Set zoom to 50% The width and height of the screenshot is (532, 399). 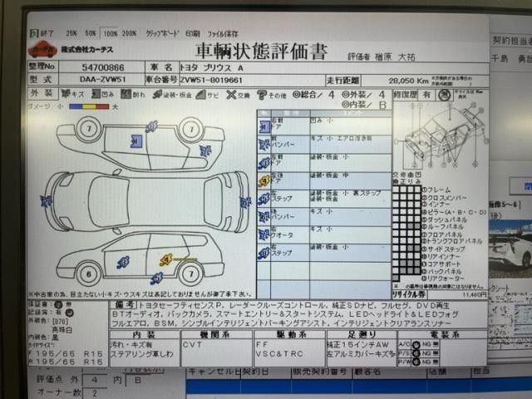pos(91,33)
